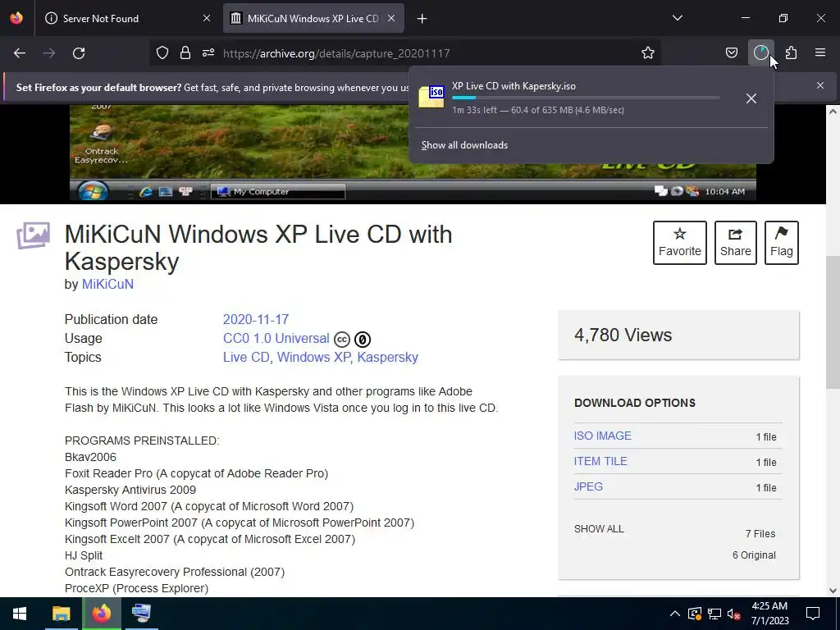Click Firefox icon in the taskbar
The image size is (840, 630).
click(x=101, y=614)
